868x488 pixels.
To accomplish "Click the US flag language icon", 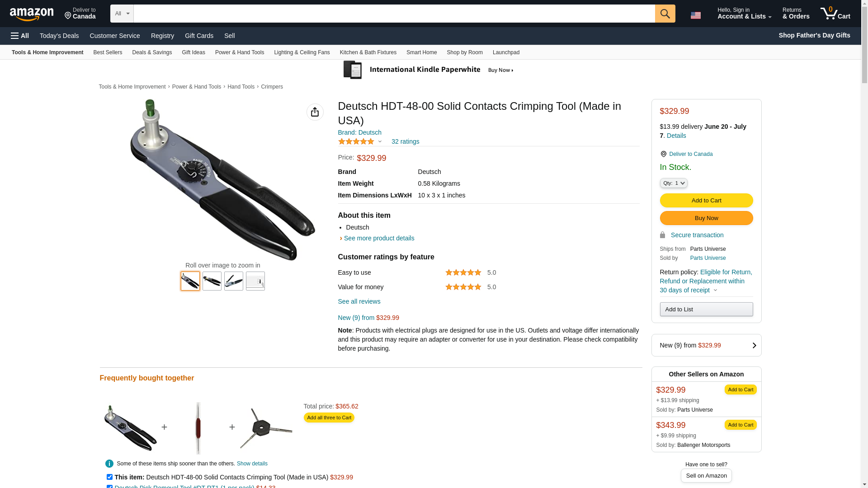I will [695, 15].
